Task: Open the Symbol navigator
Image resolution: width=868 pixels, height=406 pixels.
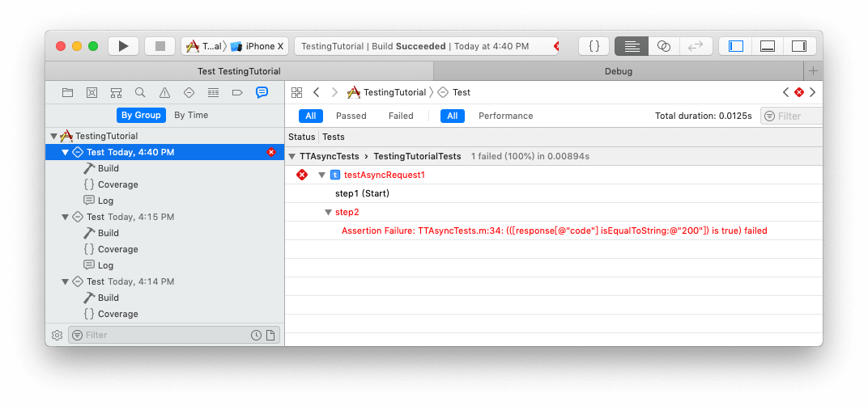Action: [x=116, y=93]
